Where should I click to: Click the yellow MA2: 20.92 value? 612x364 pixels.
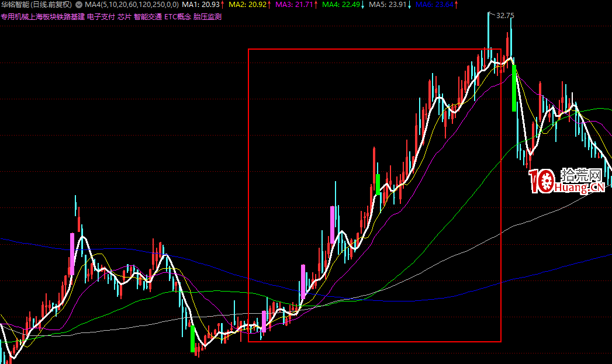(x=247, y=5)
